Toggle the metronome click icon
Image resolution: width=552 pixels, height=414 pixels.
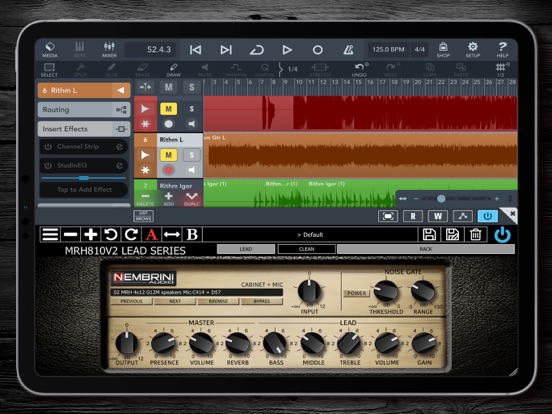(x=348, y=50)
